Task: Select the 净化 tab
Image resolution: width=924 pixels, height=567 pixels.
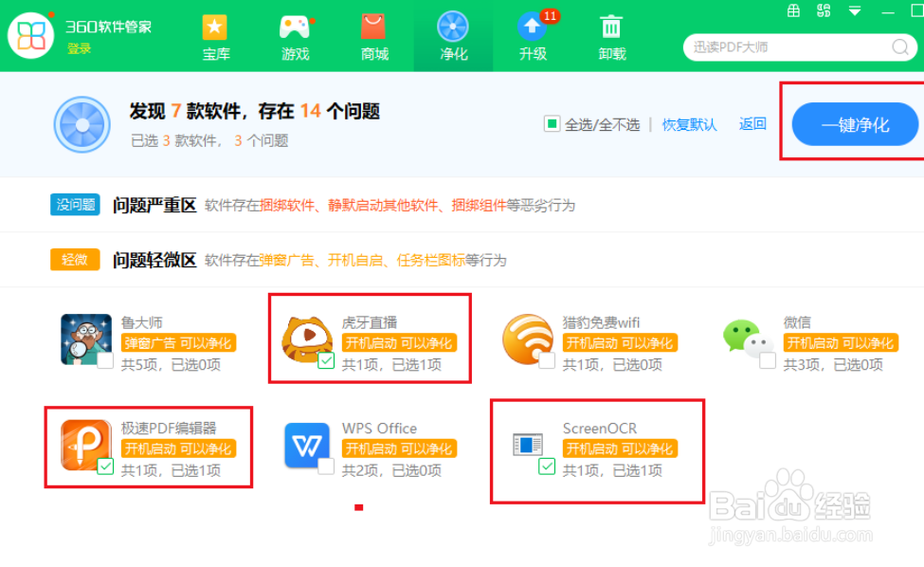Action: (453, 37)
